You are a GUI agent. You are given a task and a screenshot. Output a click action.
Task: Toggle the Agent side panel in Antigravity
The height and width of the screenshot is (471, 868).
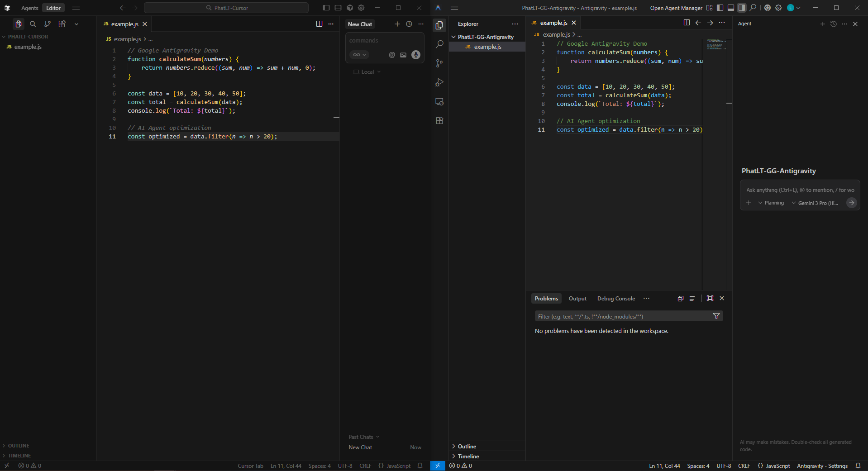pos(741,8)
